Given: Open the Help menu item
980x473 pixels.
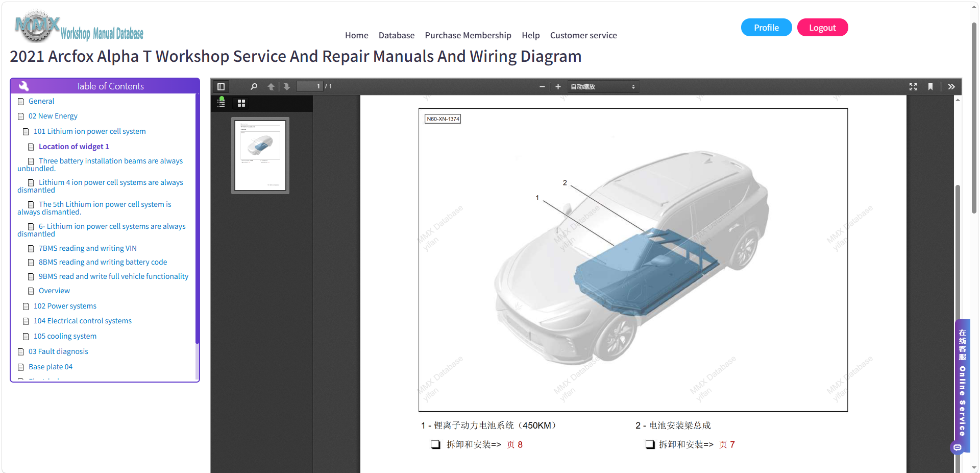Looking at the screenshot, I should pyautogui.click(x=531, y=35).
